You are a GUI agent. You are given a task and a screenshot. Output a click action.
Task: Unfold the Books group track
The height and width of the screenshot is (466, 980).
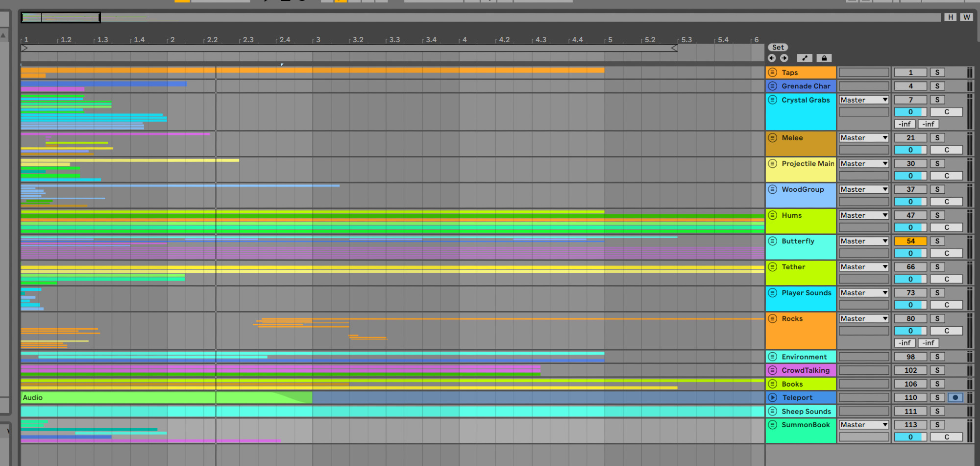click(773, 384)
